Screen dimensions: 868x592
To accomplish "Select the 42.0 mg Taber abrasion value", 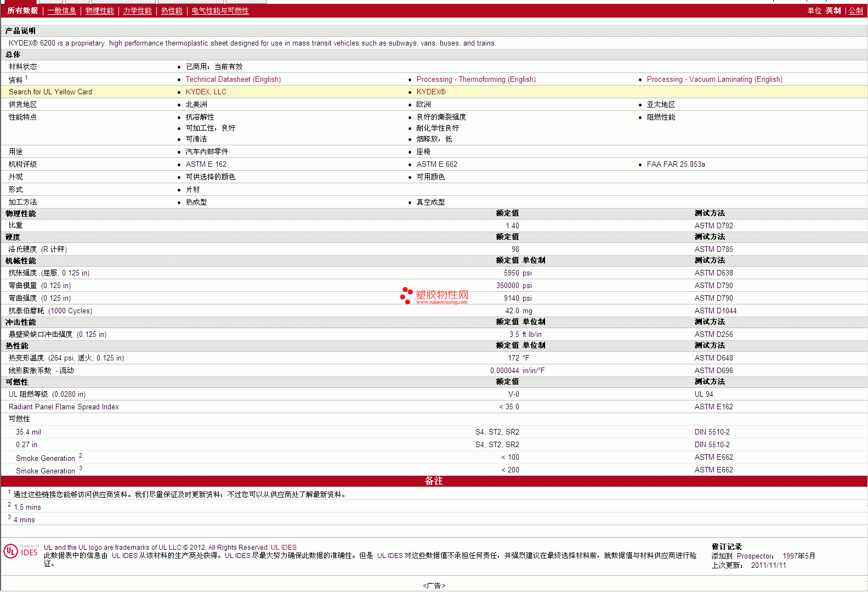I will coord(519,311).
